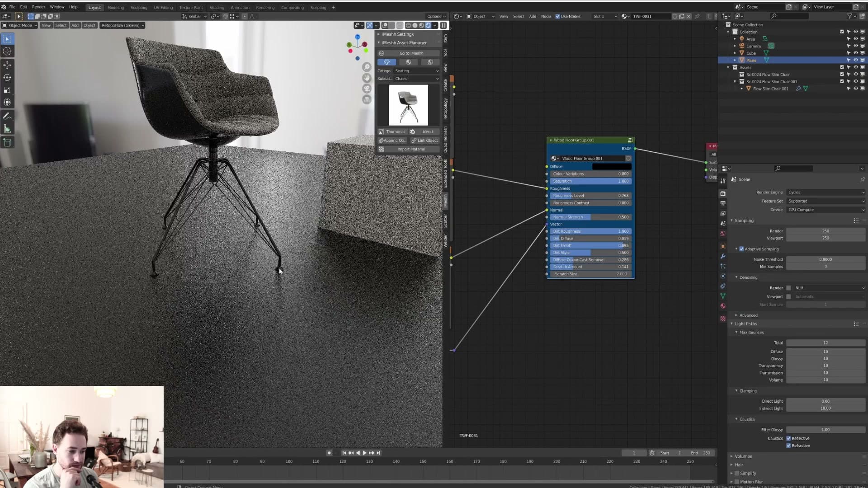Click the viewport Options button
868x488 pixels.
(436, 16)
